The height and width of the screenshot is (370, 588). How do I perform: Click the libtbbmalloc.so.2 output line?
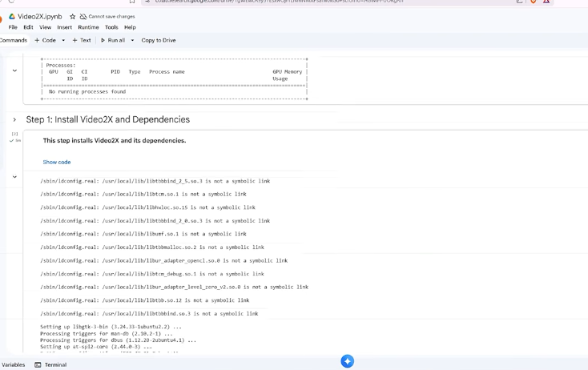pyautogui.click(x=152, y=247)
